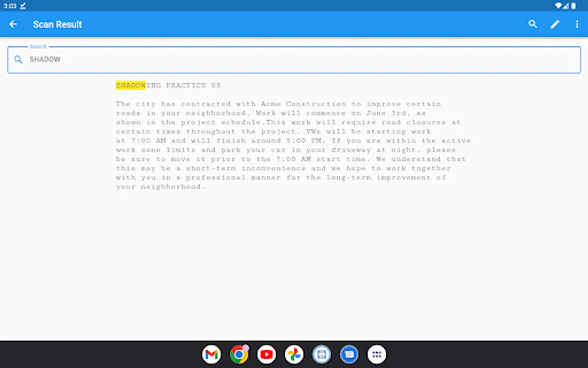The height and width of the screenshot is (368, 588).
Task: Open the app drawer grid icon
Action: [x=376, y=354]
